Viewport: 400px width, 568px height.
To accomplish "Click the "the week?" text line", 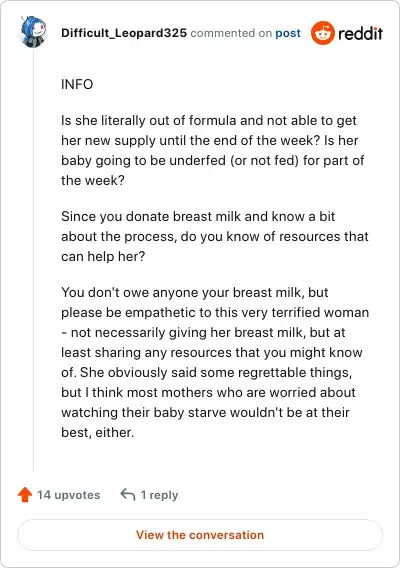I will (93, 180).
